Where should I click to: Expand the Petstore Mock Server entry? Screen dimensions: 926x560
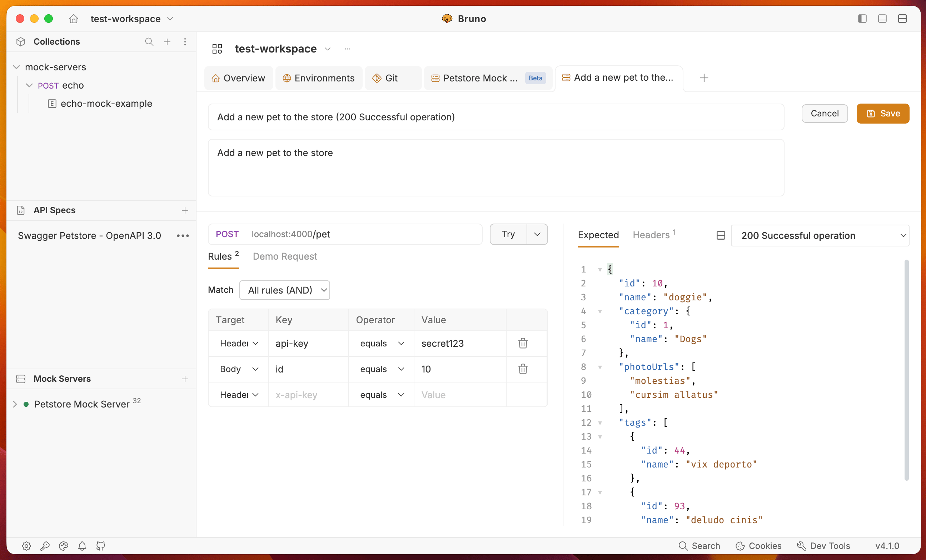point(15,404)
